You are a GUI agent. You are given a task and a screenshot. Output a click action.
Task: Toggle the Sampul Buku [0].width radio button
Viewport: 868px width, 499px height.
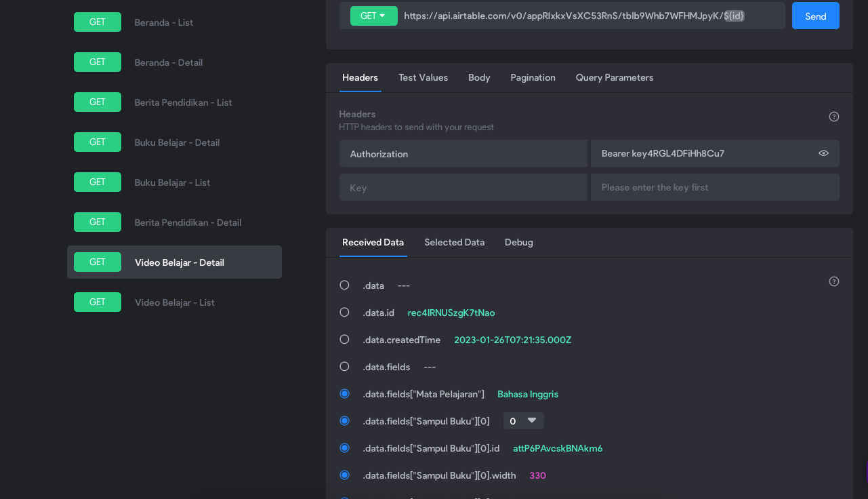click(x=344, y=475)
